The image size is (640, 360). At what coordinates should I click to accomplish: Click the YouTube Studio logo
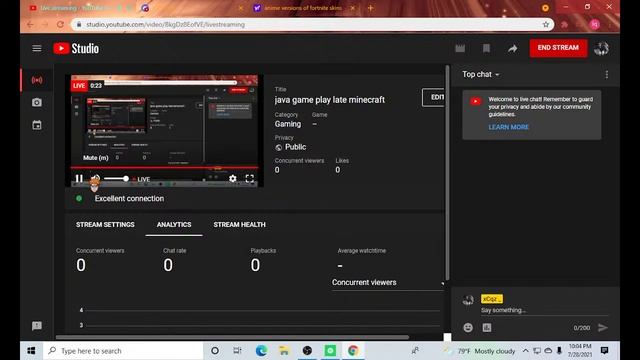(x=76, y=49)
